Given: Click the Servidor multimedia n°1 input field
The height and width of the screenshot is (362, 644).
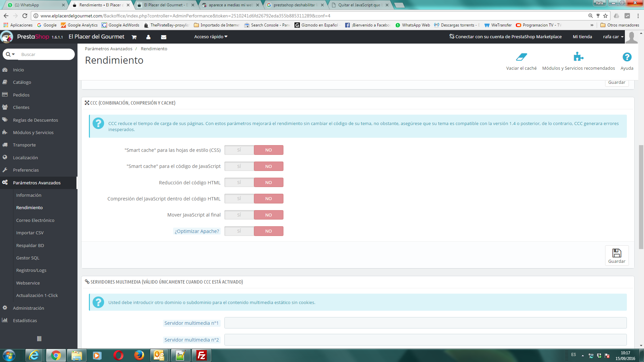Looking at the screenshot, I should coord(425,323).
